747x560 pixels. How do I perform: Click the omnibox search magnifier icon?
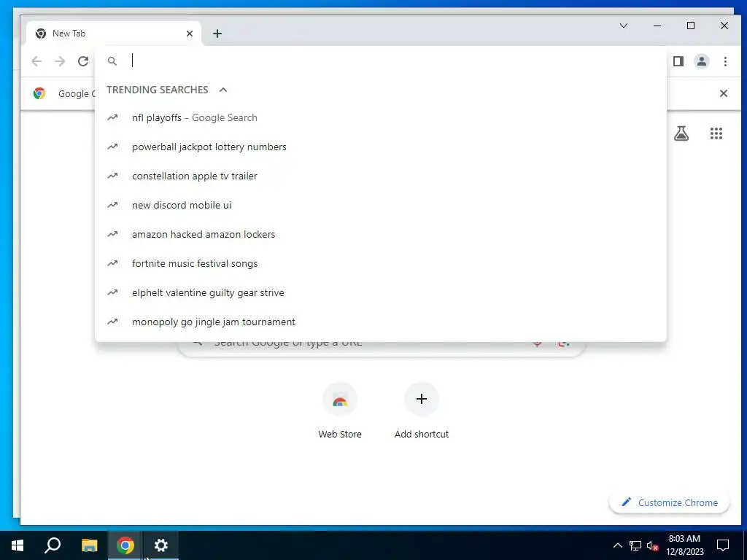click(112, 61)
